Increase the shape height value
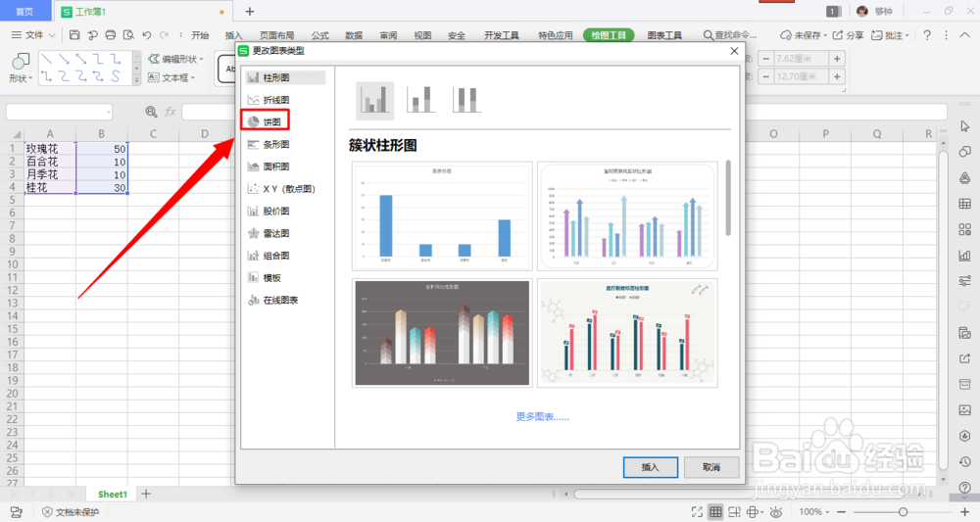980x522 pixels. tap(837, 59)
